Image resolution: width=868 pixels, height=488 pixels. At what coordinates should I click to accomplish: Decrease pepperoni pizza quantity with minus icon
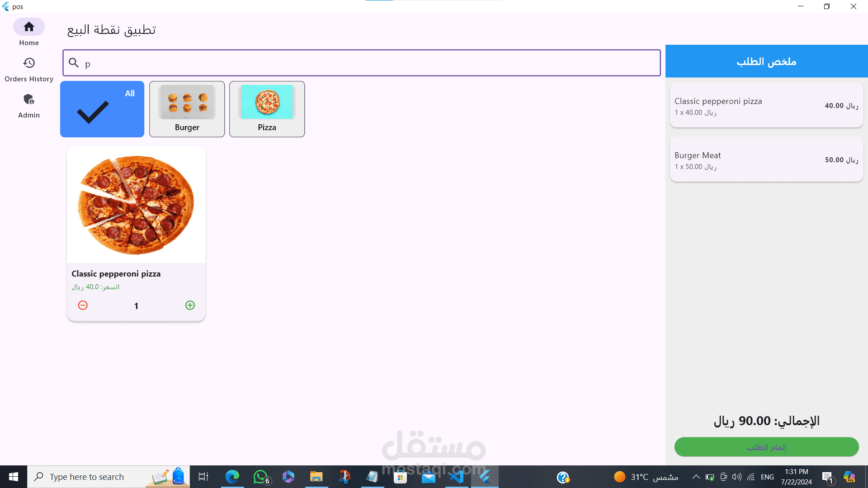tap(83, 305)
